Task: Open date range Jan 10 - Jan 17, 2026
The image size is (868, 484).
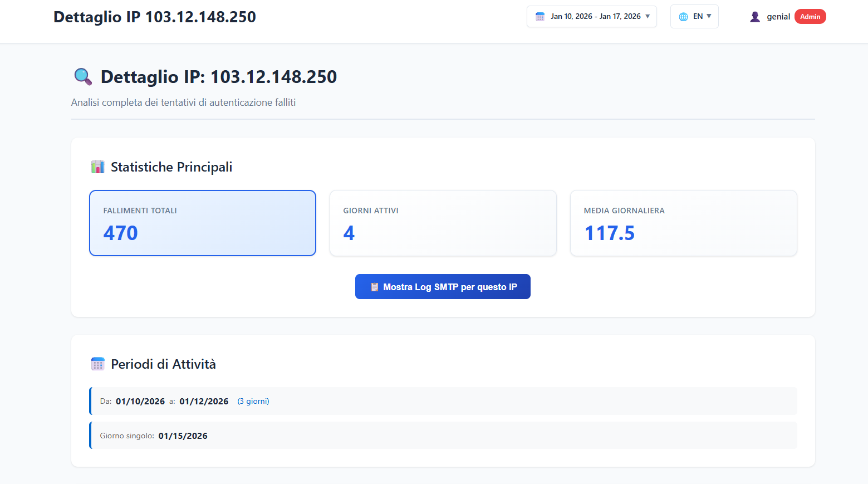Action: point(595,17)
